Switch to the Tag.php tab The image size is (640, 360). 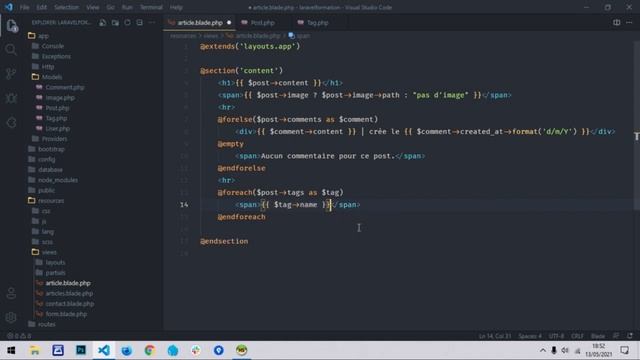click(318, 22)
